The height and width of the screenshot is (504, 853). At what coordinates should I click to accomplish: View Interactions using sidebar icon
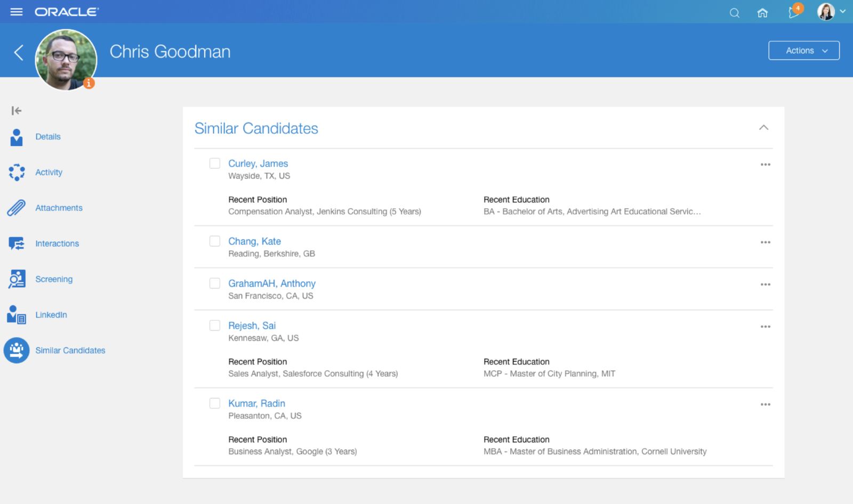17,243
